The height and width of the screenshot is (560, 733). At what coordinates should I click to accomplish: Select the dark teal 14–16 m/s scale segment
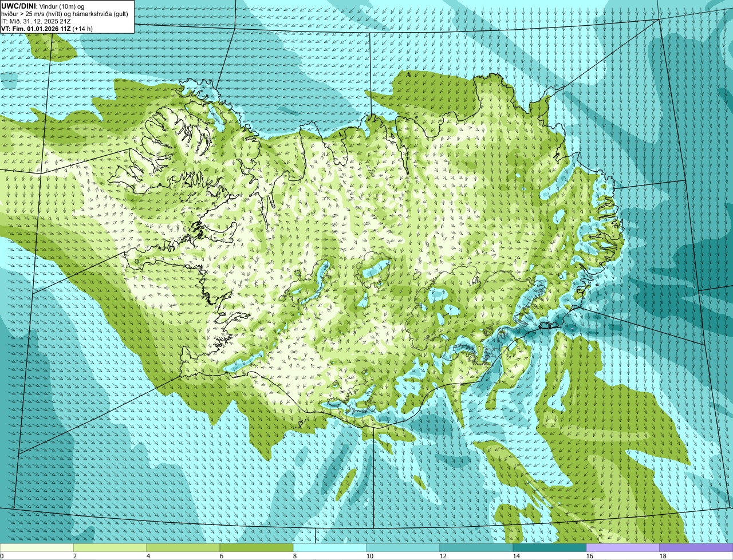pos(550,547)
